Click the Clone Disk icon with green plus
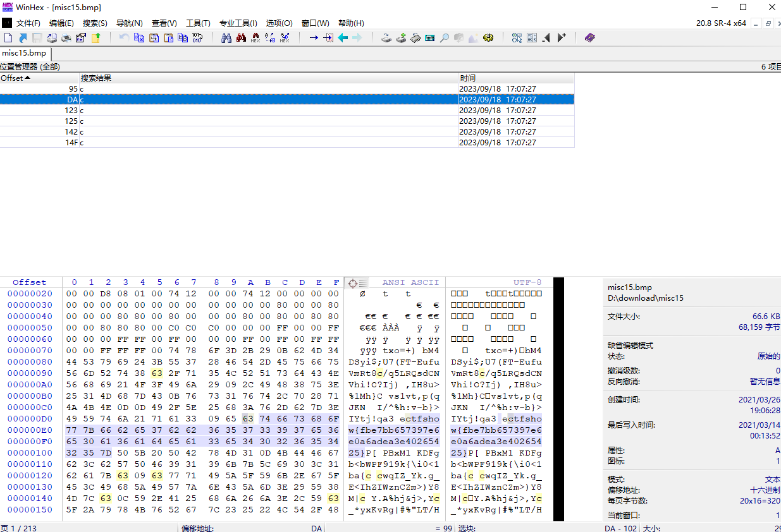 401,38
